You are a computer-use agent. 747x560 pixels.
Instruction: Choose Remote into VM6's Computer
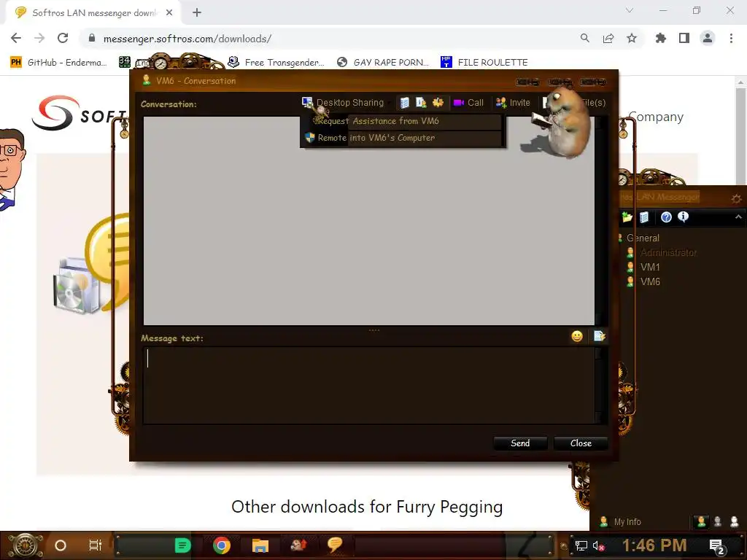coord(402,138)
